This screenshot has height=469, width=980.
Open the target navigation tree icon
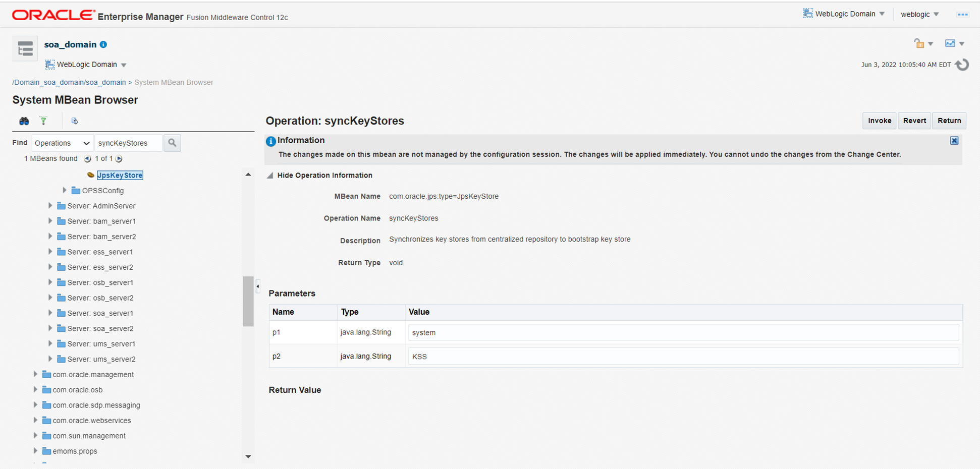(25, 48)
